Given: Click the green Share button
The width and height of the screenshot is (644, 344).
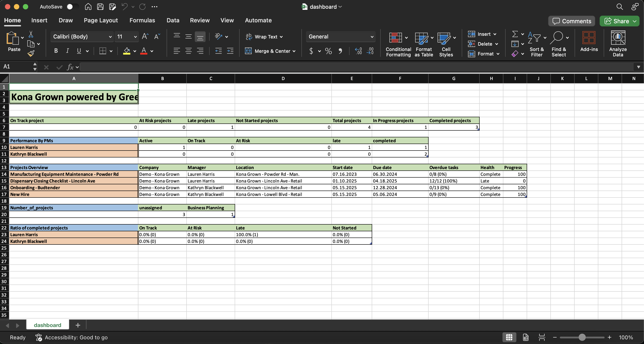Looking at the screenshot, I should click(x=616, y=21).
